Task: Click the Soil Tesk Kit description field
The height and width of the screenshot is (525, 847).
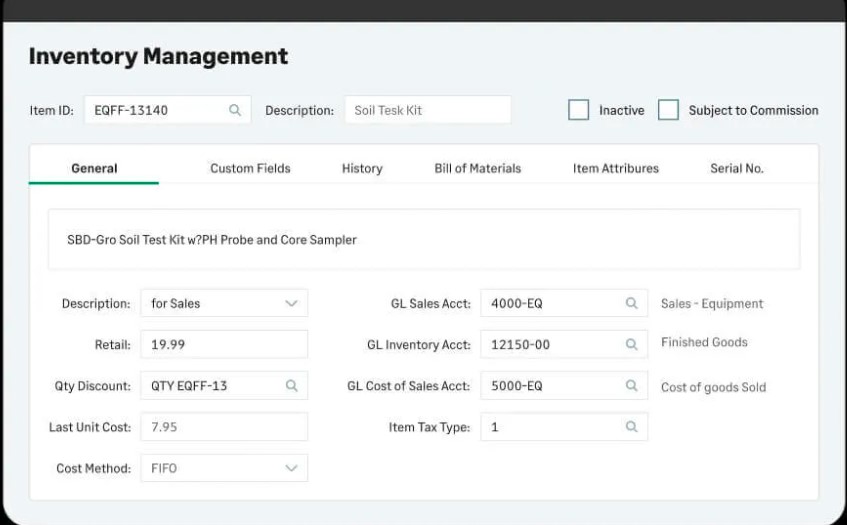Action: tap(428, 110)
